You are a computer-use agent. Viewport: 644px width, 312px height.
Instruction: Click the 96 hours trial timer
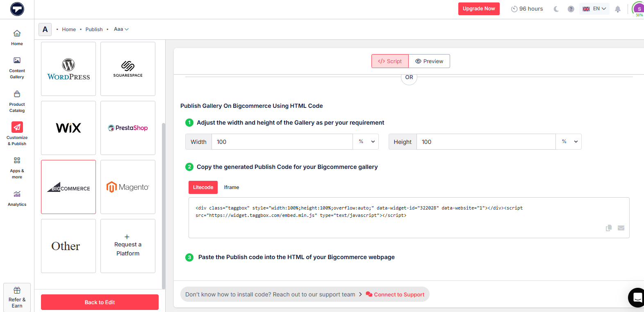point(527,9)
